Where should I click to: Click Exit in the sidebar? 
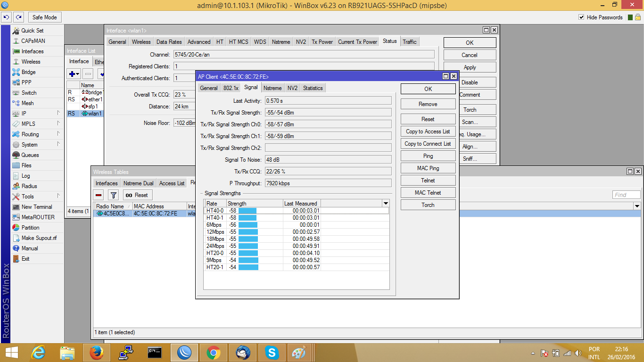coord(25,259)
